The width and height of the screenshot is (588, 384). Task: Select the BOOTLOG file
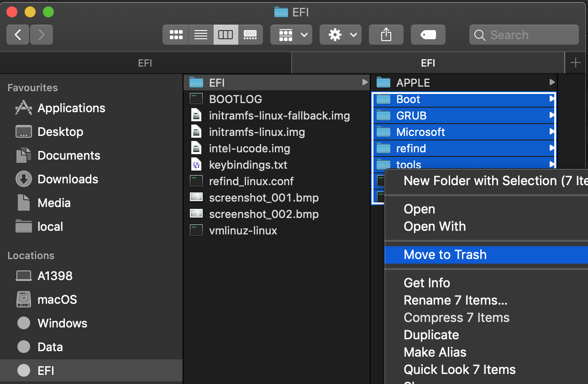(277, 99)
